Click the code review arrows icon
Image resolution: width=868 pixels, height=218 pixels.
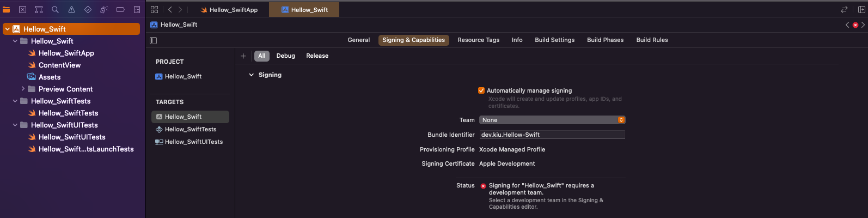coord(844,9)
